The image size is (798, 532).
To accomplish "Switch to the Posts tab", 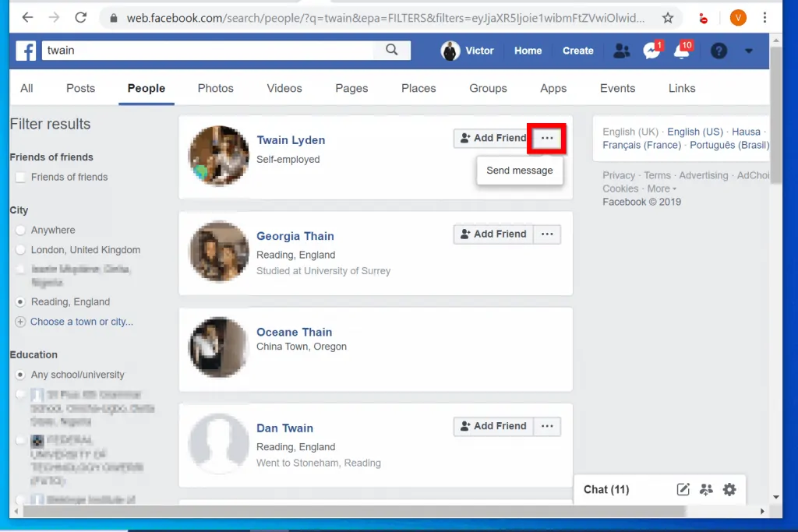I will pos(80,88).
